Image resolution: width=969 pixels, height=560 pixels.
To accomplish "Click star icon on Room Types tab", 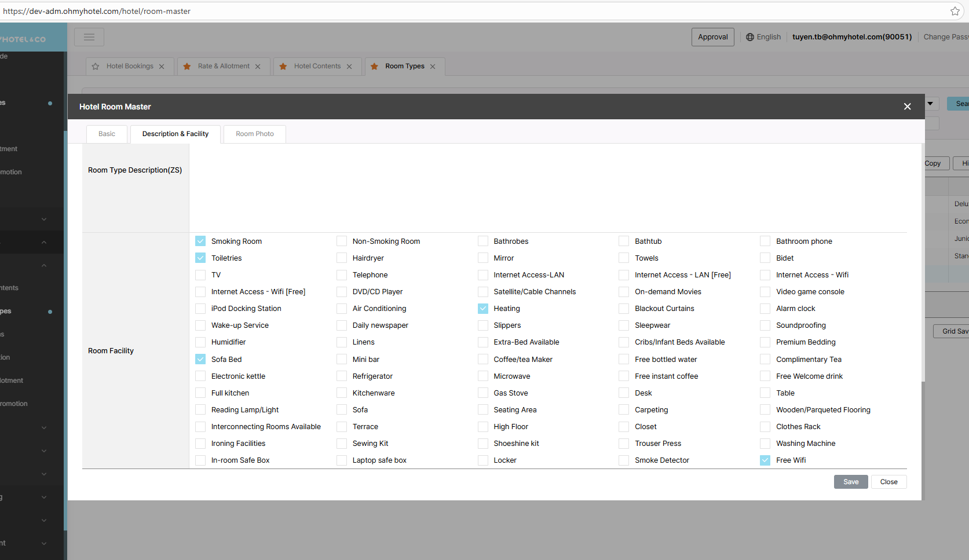I will (374, 67).
